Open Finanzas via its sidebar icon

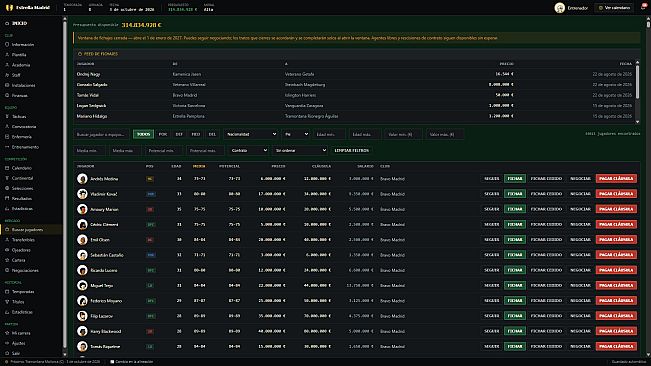(7, 95)
